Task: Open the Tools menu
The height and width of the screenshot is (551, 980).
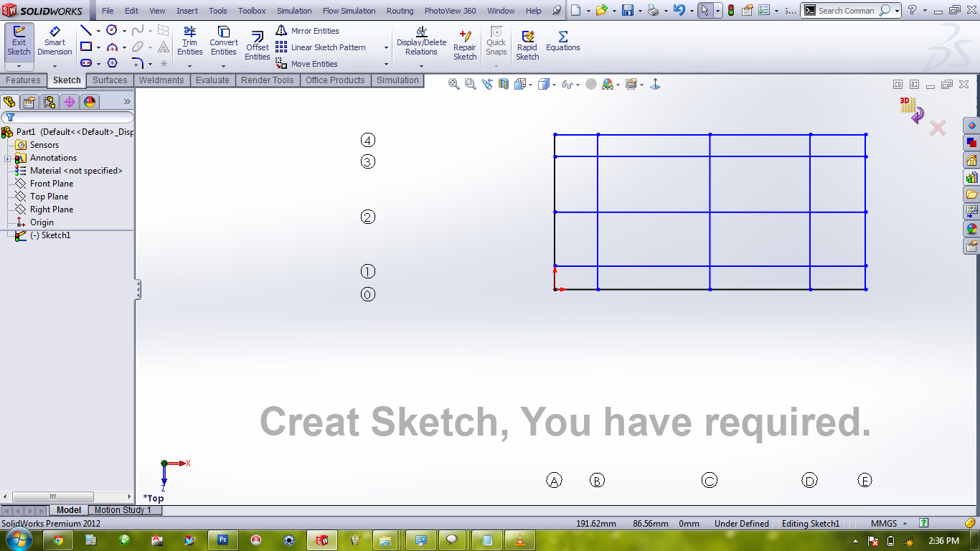Action: (x=217, y=11)
